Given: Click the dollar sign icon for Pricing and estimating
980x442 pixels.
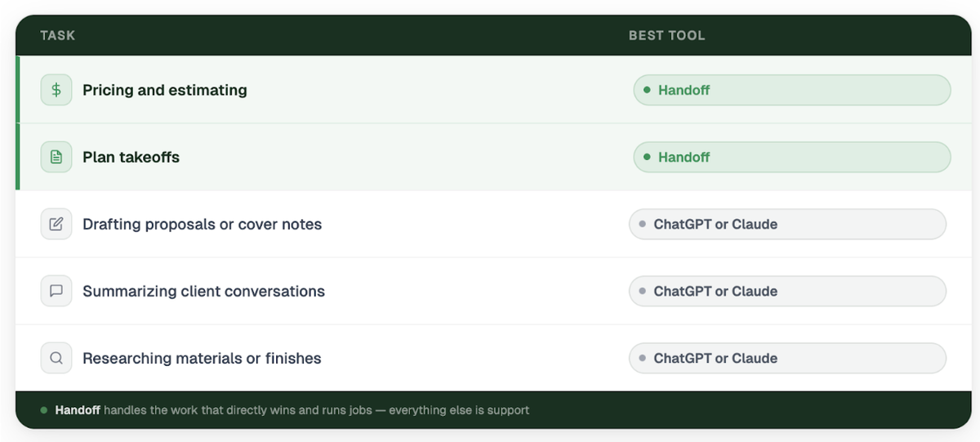Looking at the screenshot, I should pyautogui.click(x=56, y=90).
